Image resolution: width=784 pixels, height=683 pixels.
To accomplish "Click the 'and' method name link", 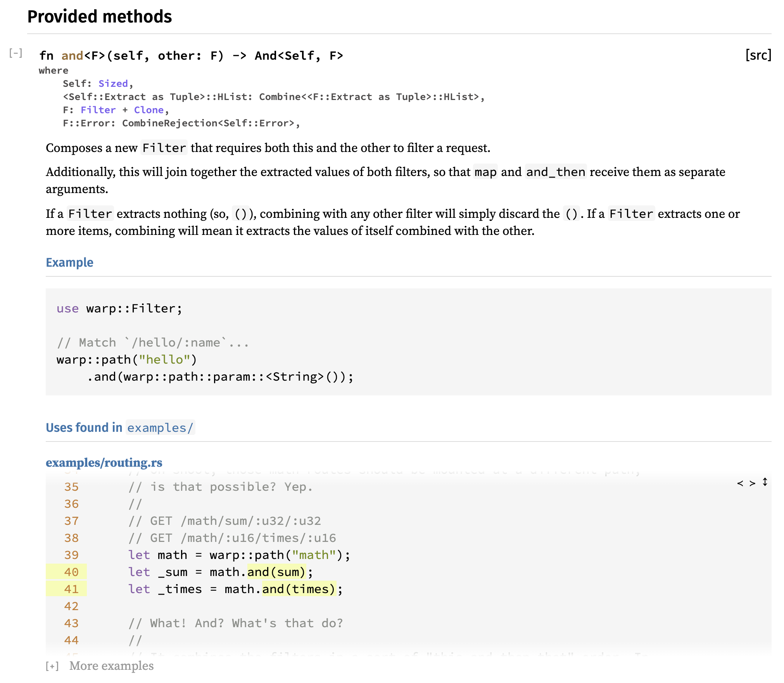I will pyautogui.click(x=72, y=55).
